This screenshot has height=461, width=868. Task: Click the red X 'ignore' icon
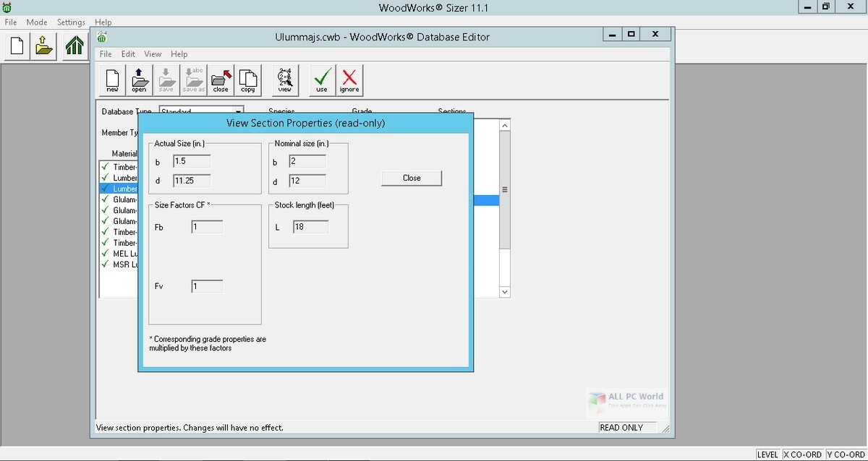[x=349, y=80]
